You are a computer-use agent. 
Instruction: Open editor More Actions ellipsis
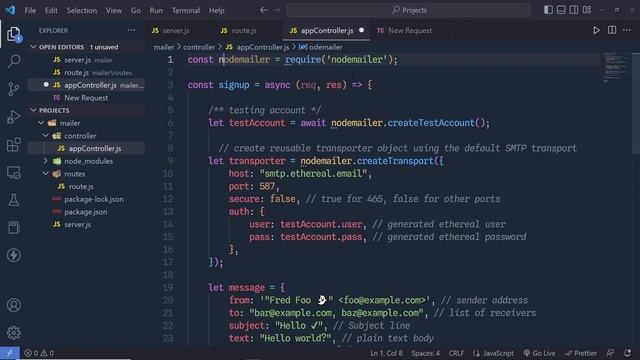coord(627,30)
